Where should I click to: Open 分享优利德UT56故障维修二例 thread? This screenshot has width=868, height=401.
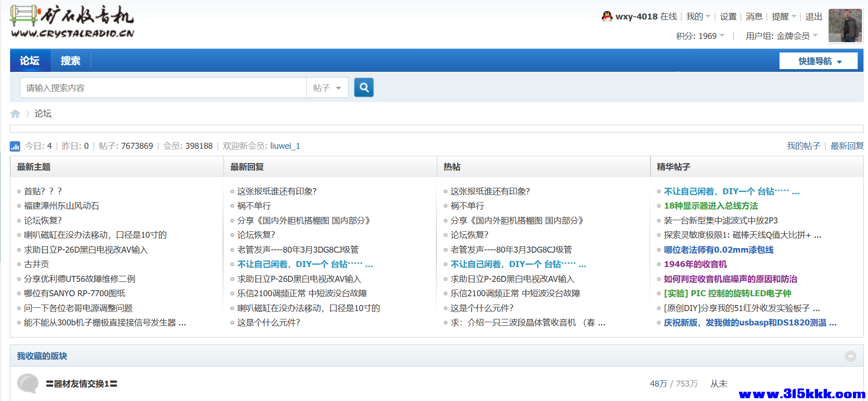pos(80,279)
